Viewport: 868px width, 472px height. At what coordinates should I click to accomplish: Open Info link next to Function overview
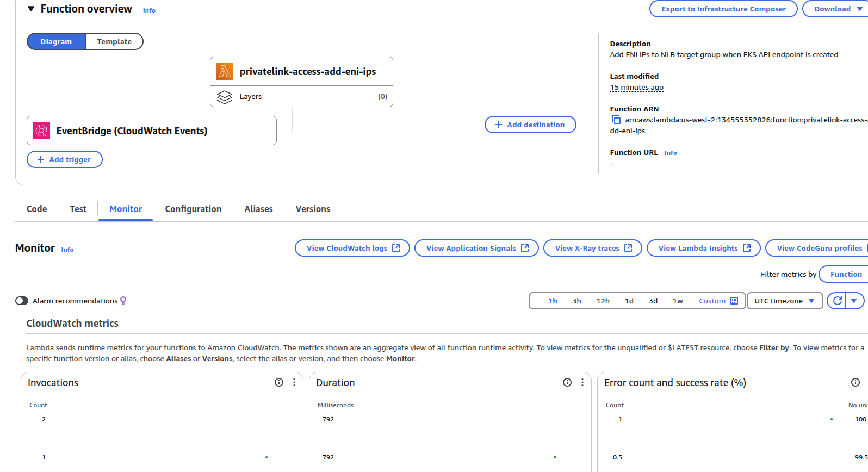coord(149,10)
